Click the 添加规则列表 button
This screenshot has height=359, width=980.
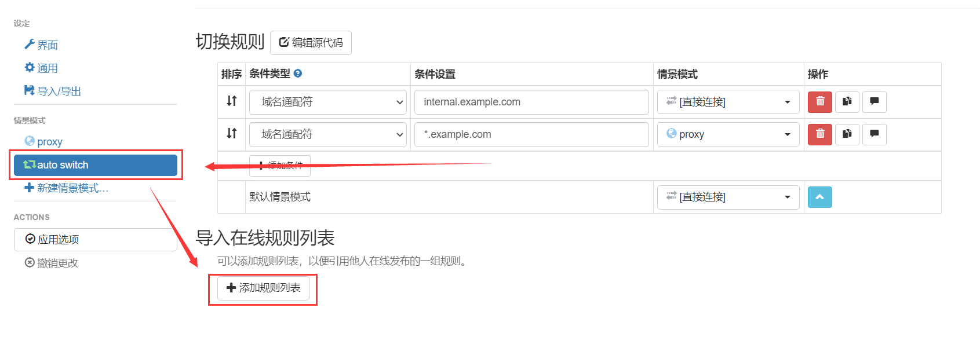263,288
